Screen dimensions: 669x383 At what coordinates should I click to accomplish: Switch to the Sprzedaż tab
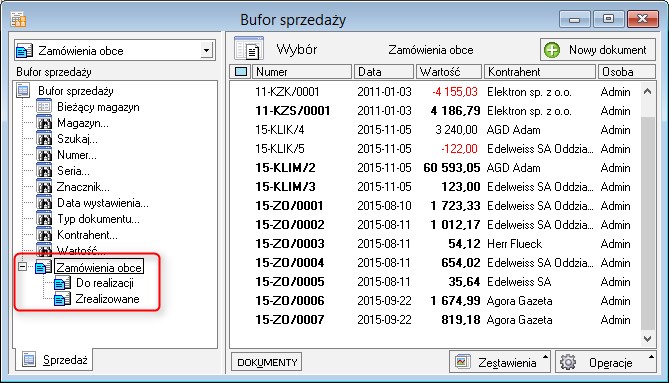coord(54,360)
